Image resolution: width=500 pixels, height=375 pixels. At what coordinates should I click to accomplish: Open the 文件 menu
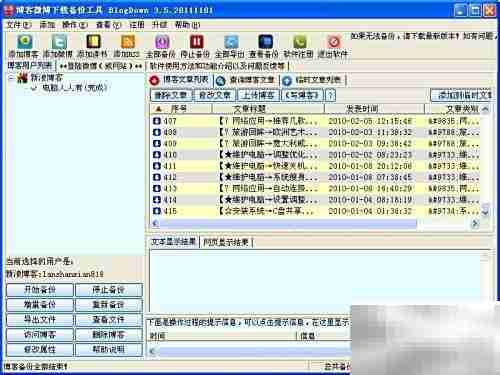click(x=19, y=25)
